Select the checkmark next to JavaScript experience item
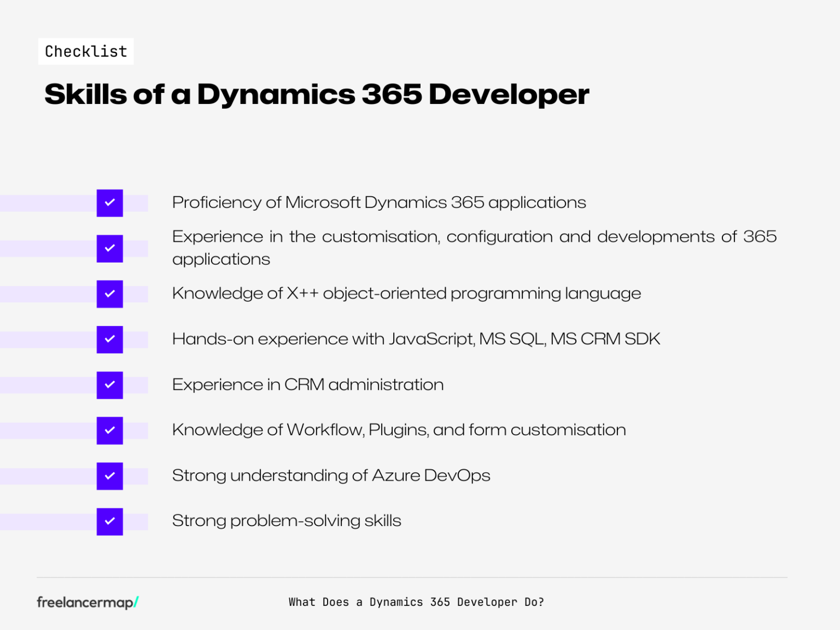This screenshot has width=840, height=630. coord(109,339)
